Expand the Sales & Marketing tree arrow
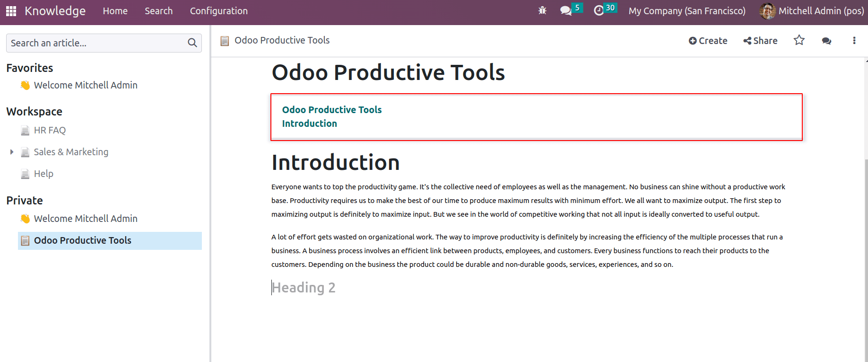Image resolution: width=868 pixels, height=362 pixels. (12, 152)
